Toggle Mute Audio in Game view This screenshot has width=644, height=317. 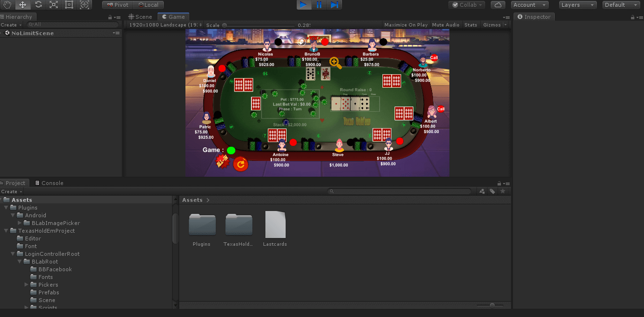click(446, 25)
